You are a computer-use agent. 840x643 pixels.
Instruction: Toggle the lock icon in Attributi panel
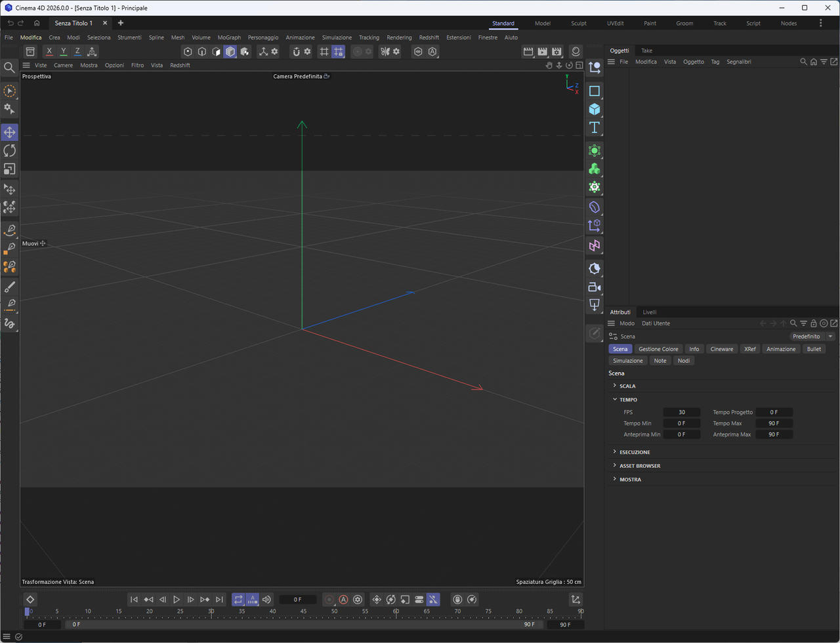pyautogui.click(x=814, y=323)
